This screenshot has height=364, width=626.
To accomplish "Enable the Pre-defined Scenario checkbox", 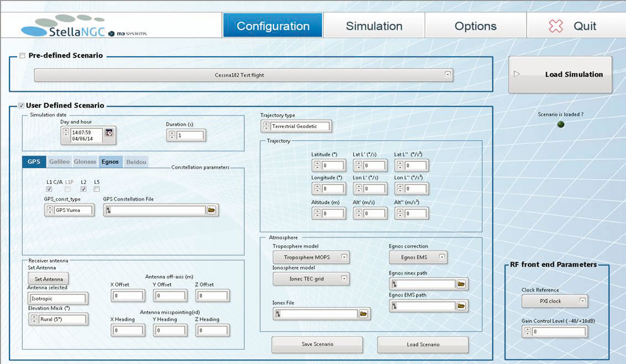I will pos(22,55).
